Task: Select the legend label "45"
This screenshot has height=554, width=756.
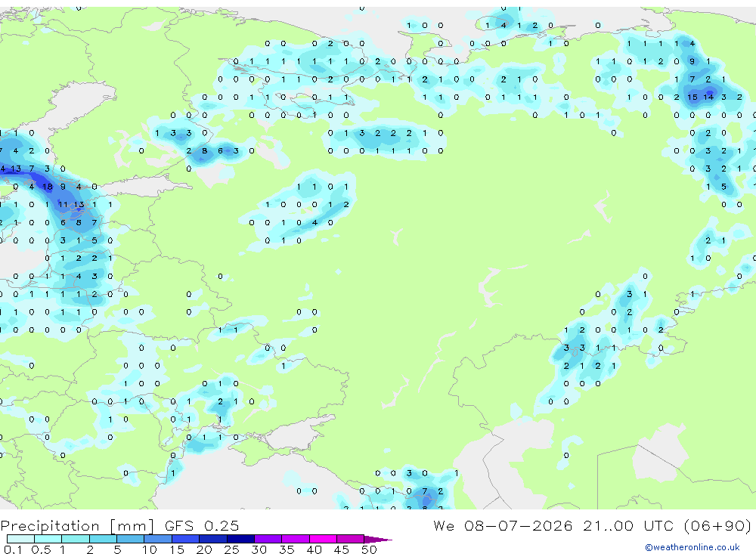Action: [342, 549]
